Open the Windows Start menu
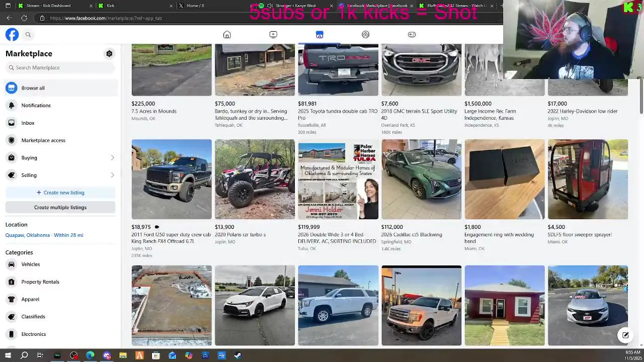This screenshot has width=644, height=362. 8,355
